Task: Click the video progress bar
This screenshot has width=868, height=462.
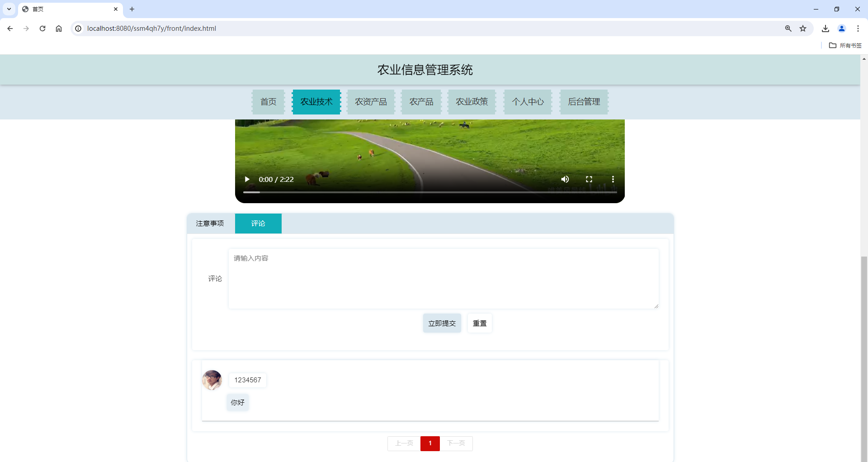Action: [x=429, y=192]
